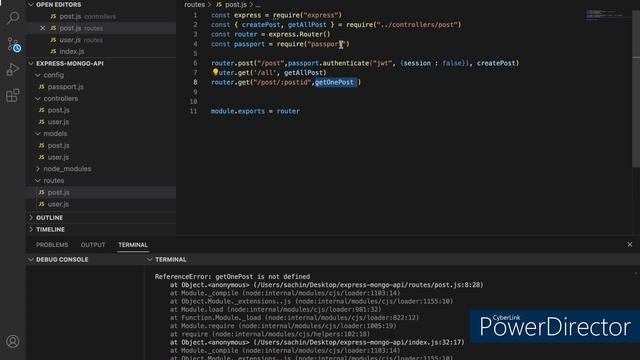The image size is (640, 360).
Task: Click line number 6 in the gutter
Action: 195,63
